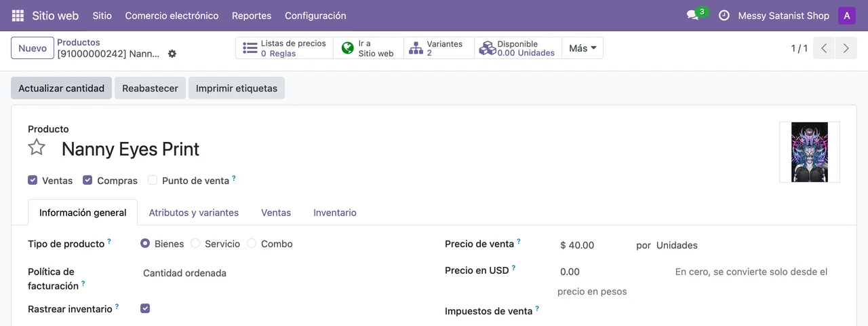Mark product as favorite with the star
868x326 pixels.
point(37,147)
